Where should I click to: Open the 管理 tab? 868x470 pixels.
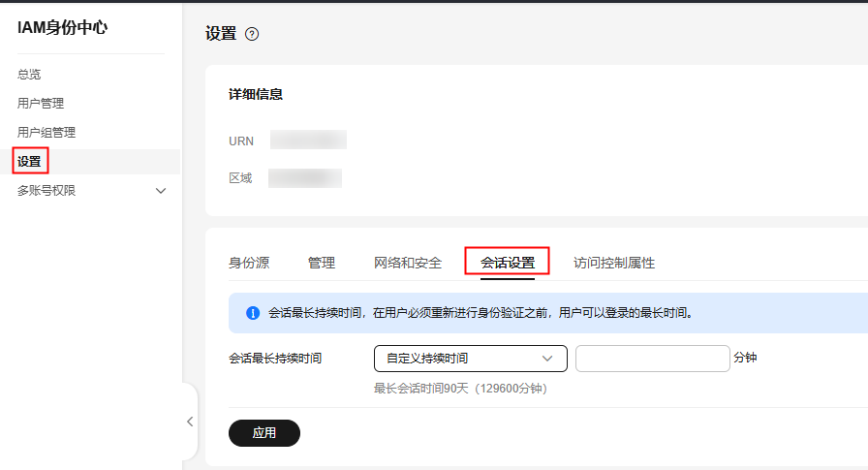point(322,263)
